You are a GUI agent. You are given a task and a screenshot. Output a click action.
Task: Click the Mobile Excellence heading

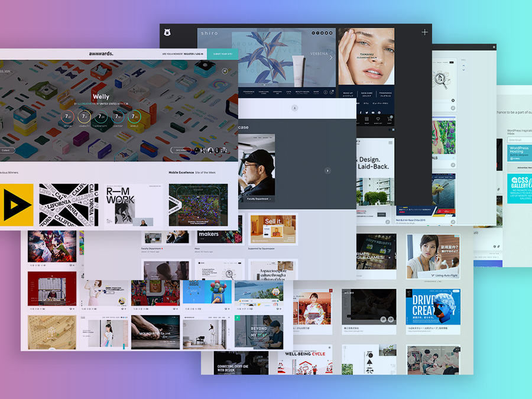(x=181, y=173)
